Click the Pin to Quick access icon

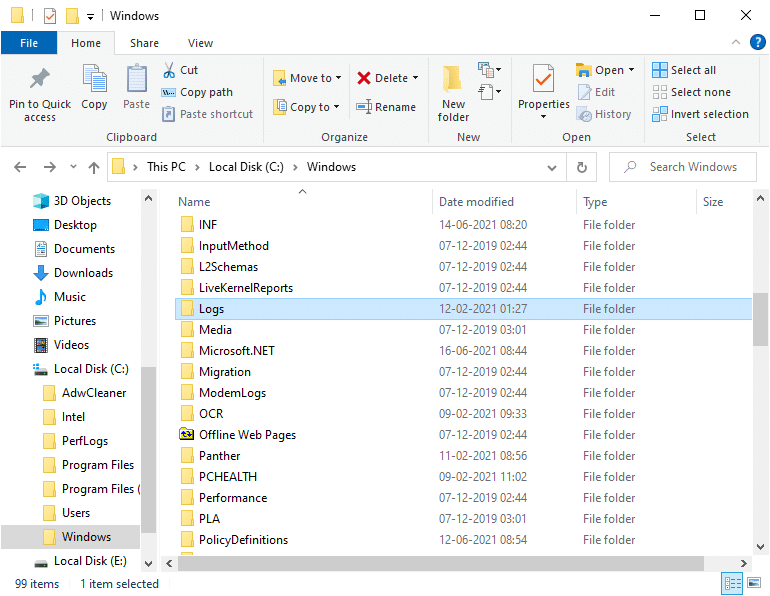point(40,79)
